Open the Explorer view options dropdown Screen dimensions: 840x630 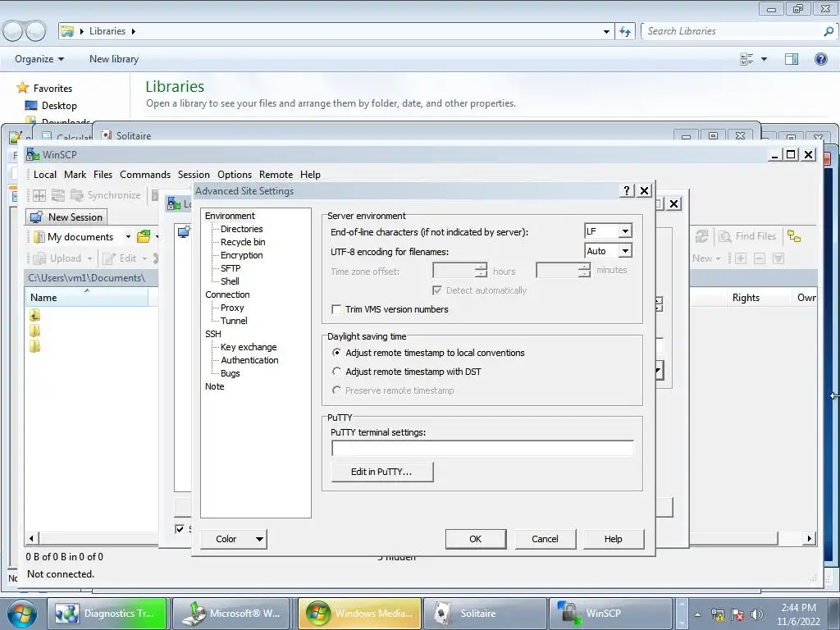[764, 59]
